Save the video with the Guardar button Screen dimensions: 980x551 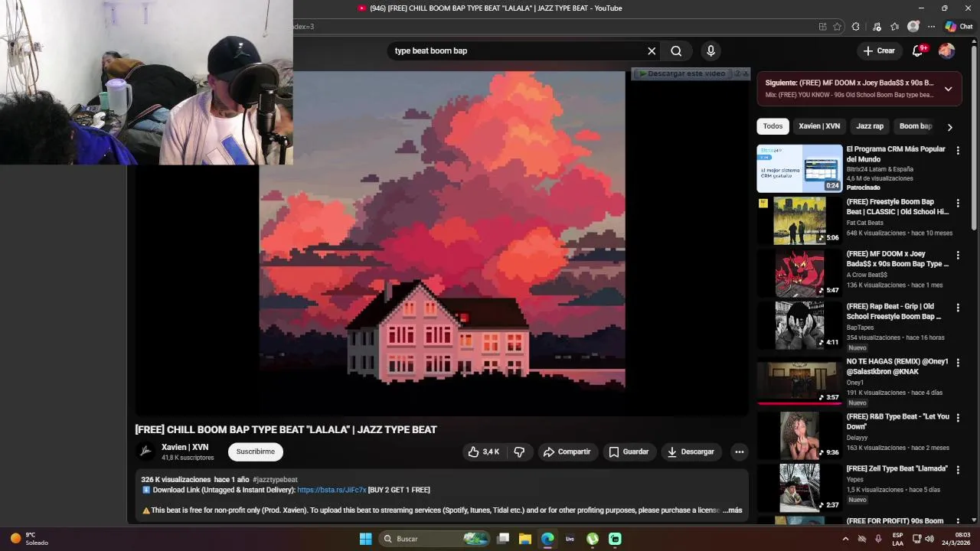[629, 452]
